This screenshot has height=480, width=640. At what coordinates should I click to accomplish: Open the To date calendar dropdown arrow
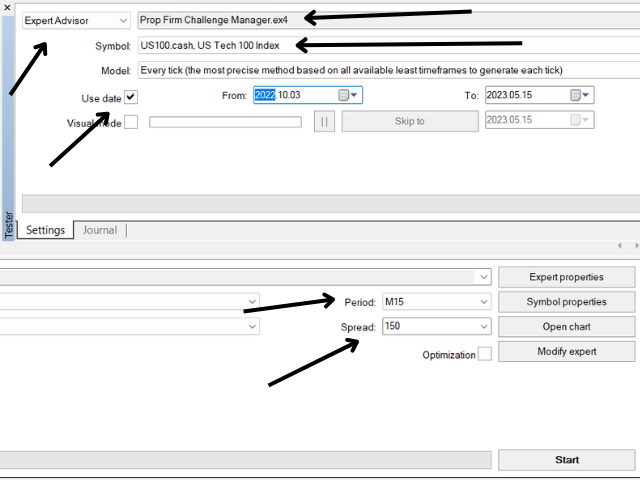click(x=585, y=95)
